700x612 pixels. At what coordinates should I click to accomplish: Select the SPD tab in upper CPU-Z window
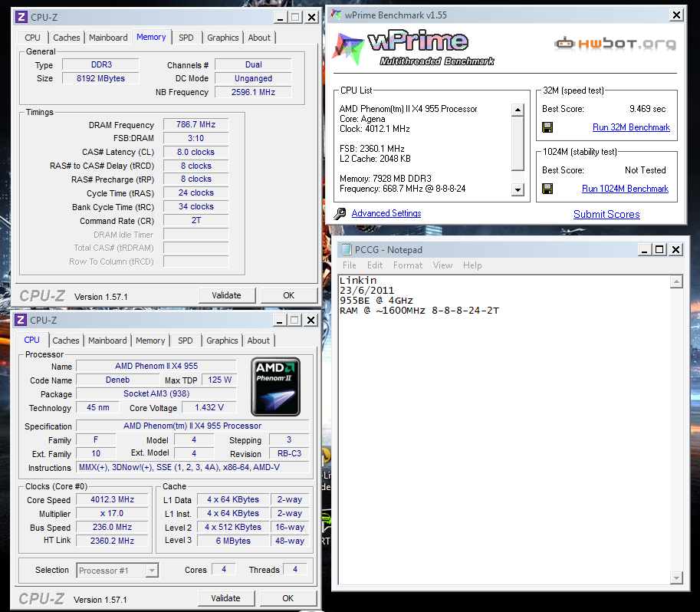(186, 38)
